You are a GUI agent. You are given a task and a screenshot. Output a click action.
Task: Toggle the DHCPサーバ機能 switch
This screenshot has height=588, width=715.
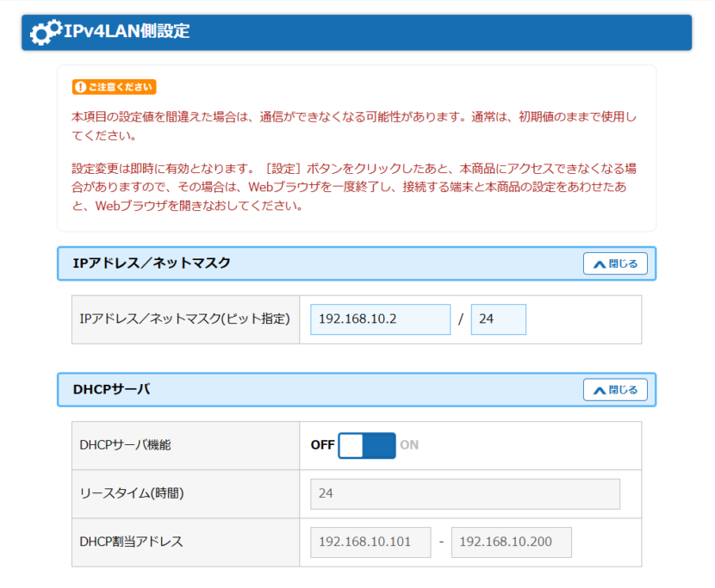(367, 445)
